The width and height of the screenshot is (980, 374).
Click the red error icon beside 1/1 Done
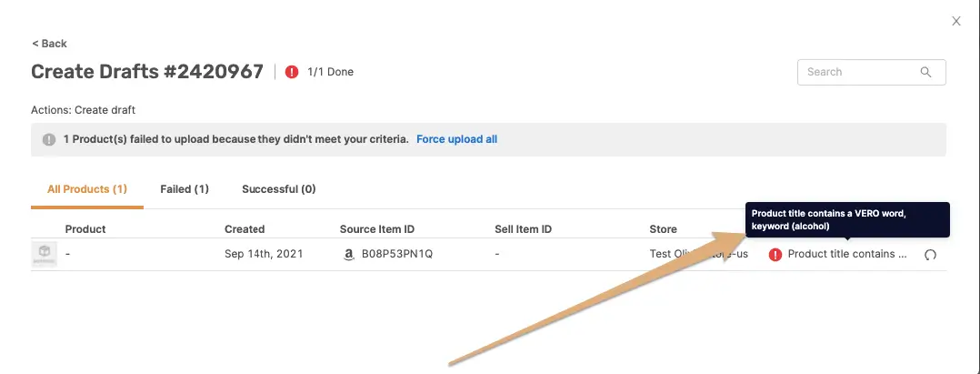pos(292,72)
